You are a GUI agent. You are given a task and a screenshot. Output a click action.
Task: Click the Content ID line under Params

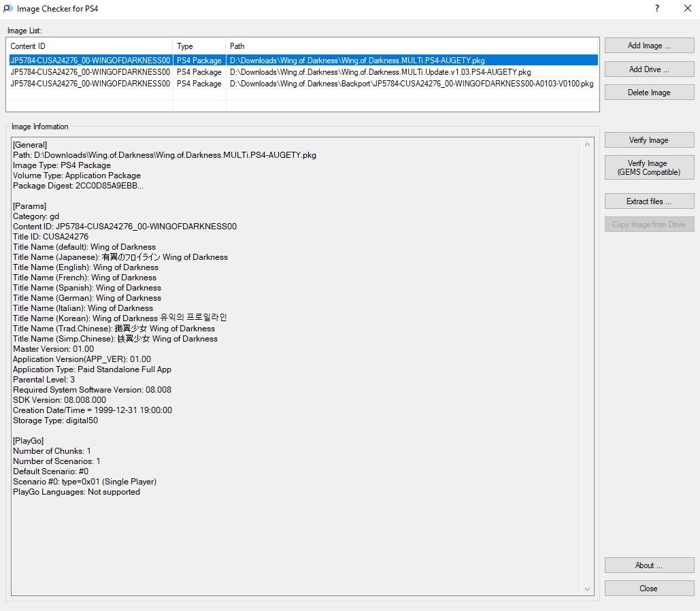(x=124, y=227)
